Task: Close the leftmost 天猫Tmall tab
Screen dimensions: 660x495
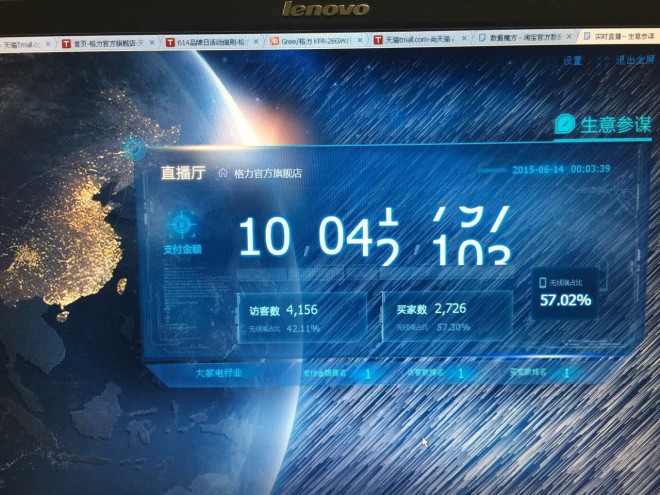Action: click(x=48, y=44)
